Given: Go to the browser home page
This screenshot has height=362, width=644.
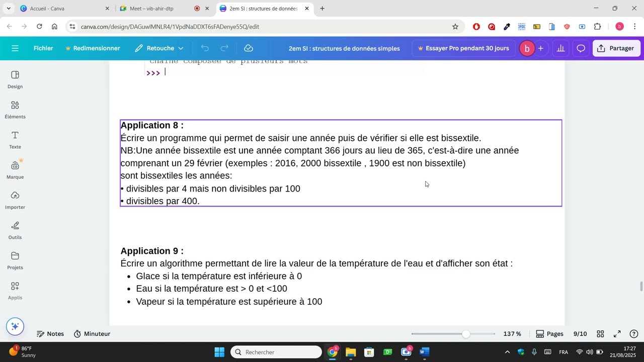Looking at the screenshot, I should pyautogui.click(x=54, y=27).
